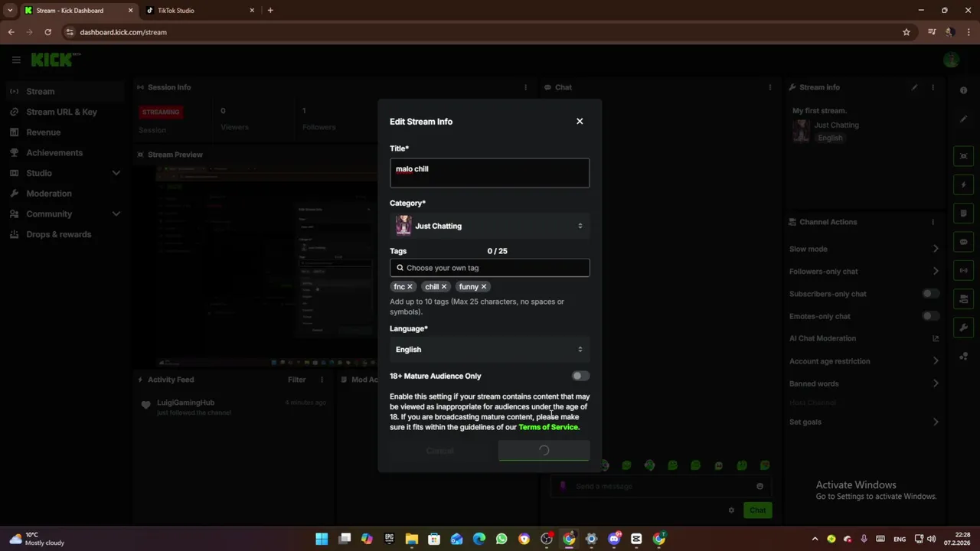This screenshot has height=551, width=980.
Task: Click the Kick logo
Action: [x=55, y=60]
